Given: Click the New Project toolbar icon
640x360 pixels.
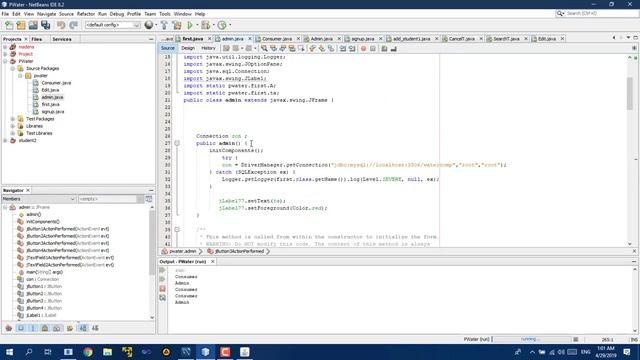Looking at the screenshot, I should coord(21,25).
